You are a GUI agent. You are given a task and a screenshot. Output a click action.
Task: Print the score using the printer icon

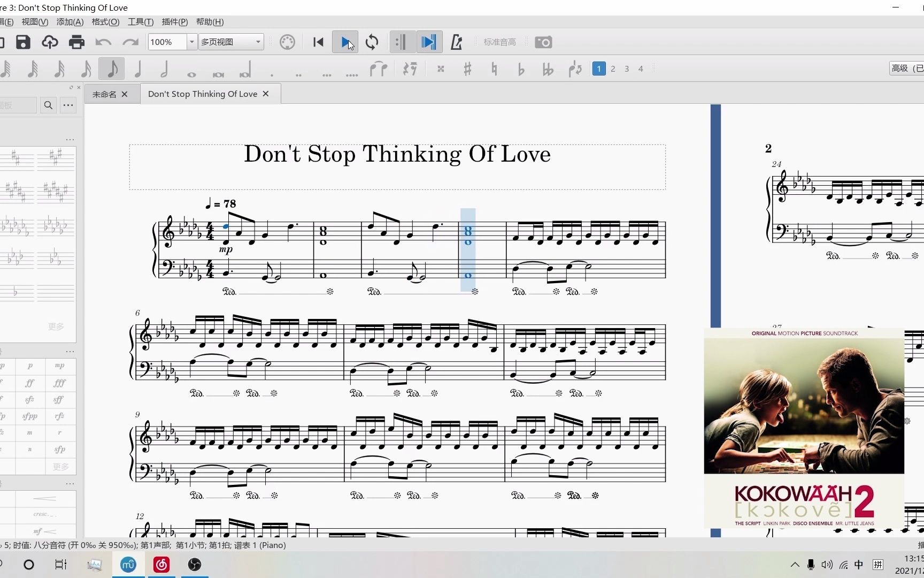coord(76,42)
